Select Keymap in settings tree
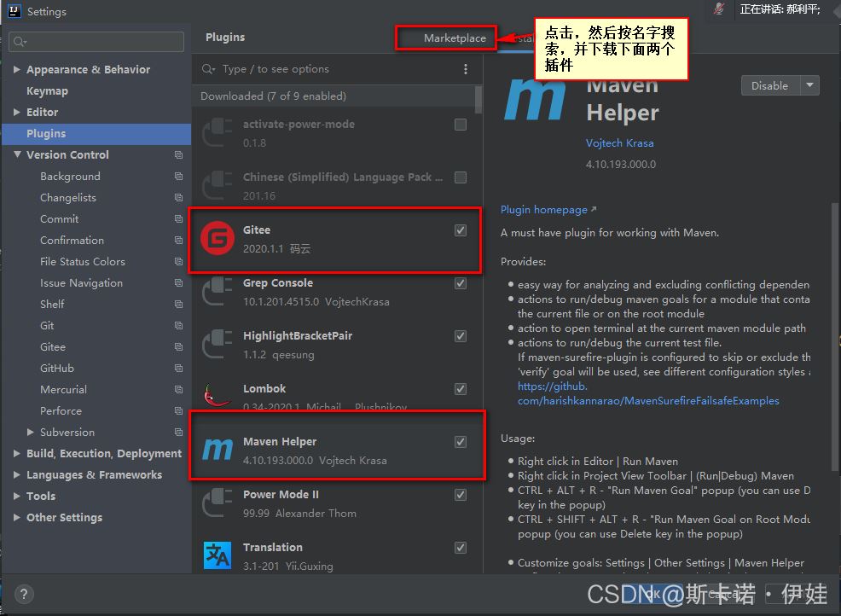841x616 pixels. [47, 90]
